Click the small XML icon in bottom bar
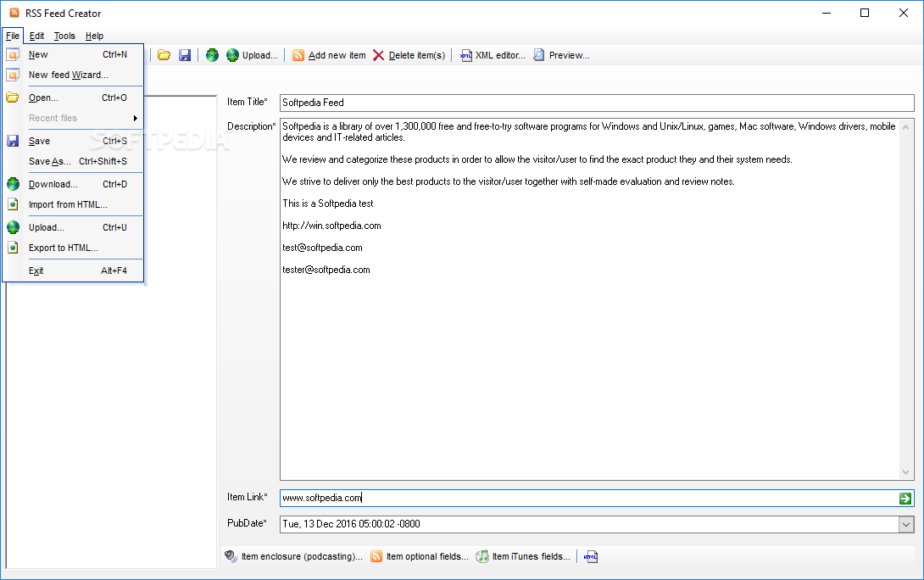Screen dimensions: 924x580 [591, 556]
